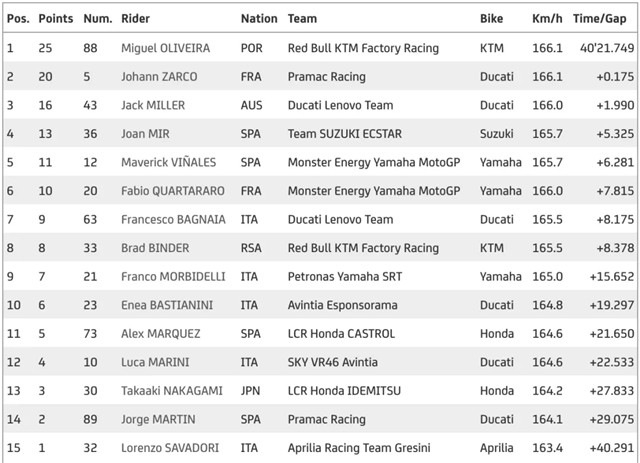Click Jorge MARTIN rider name
The height and width of the screenshot is (463, 640).
[x=158, y=420]
